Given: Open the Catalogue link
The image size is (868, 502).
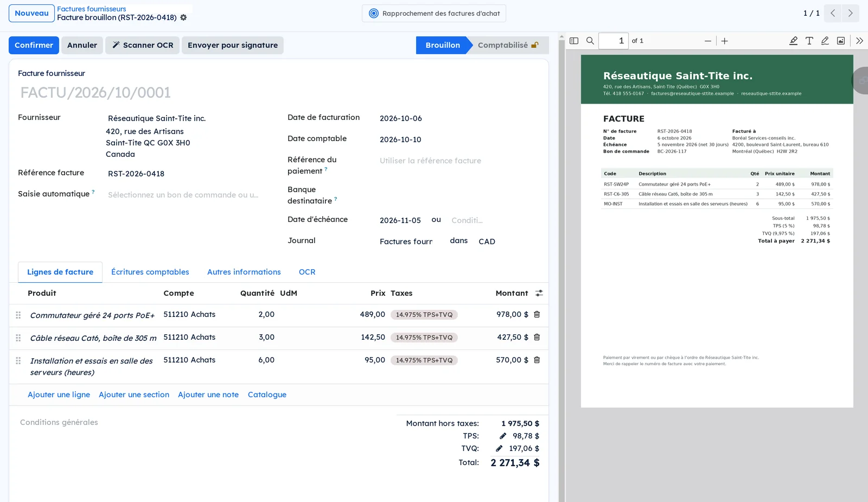Looking at the screenshot, I should [x=267, y=395].
